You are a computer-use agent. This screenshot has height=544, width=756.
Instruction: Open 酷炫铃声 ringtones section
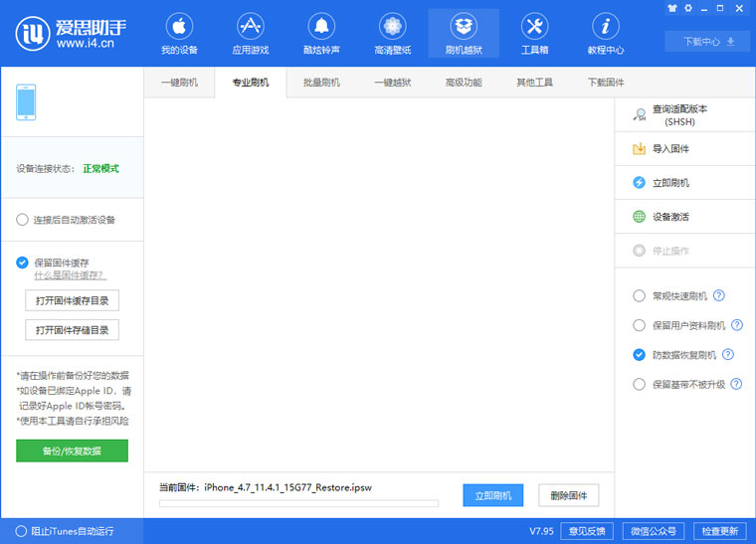321,34
